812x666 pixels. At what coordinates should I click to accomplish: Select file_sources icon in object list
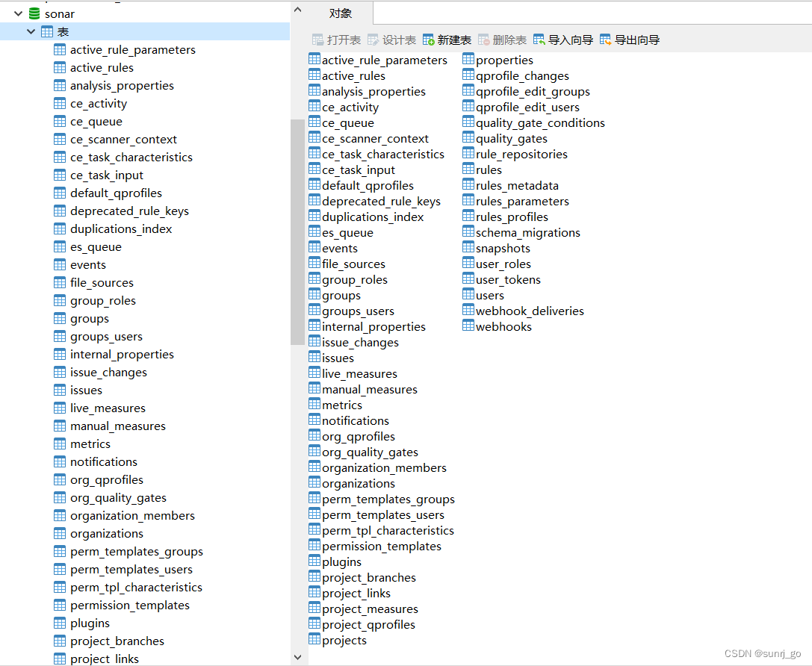click(314, 263)
